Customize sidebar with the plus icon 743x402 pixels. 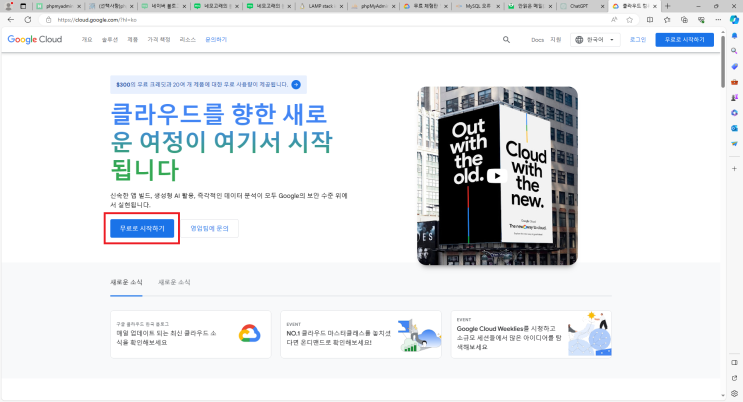pyautogui.click(x=734, y=168)
